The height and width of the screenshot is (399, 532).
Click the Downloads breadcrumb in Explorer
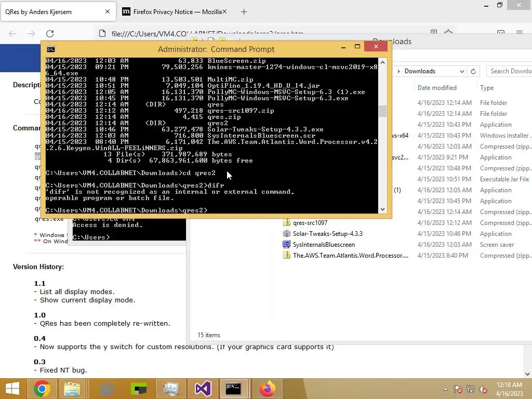(420, 71)
